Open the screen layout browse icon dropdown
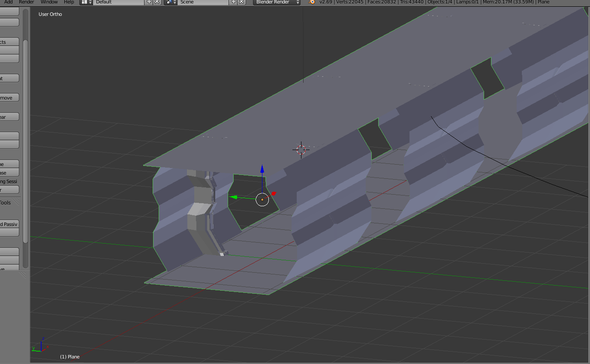590x364 pixels. click(86, 2)
